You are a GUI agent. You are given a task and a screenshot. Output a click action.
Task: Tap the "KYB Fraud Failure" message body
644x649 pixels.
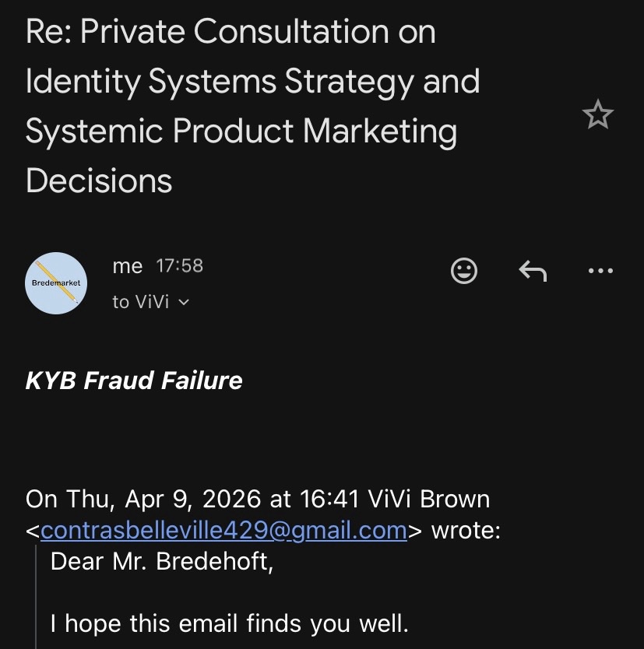pyautogui.click(x=134, y=381)
